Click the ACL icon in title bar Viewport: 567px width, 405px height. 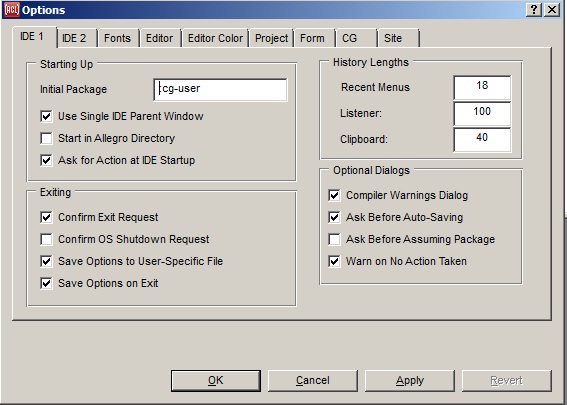(x=12, y=10)
